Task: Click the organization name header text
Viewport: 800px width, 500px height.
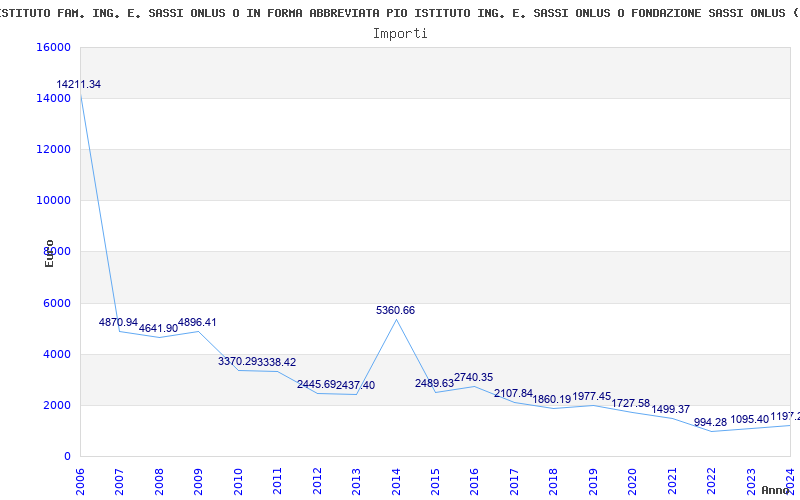Action: pyautogui.click(x=400, y=13)
